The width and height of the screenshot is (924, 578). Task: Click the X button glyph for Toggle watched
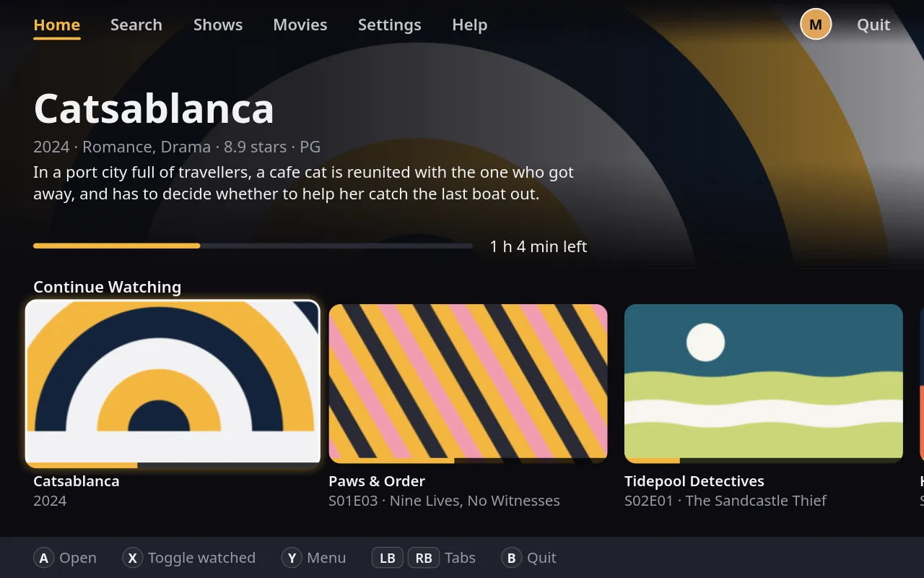tap(133, 558)
